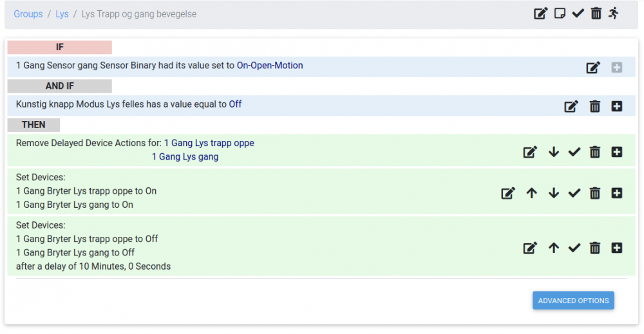Click the Advanced Options button
The height and width of the screenshot is (334, 644).
[573, 301]
